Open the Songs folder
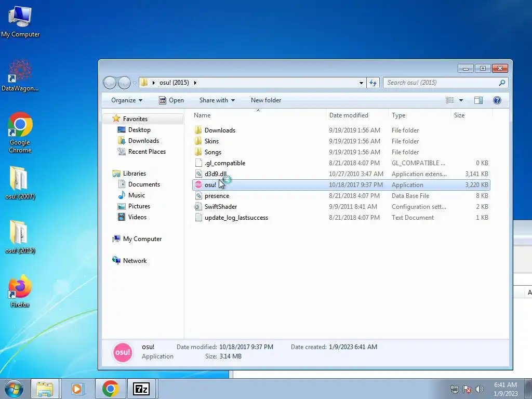The width and height of the screenshot is (532, 399). pos(212,152)
